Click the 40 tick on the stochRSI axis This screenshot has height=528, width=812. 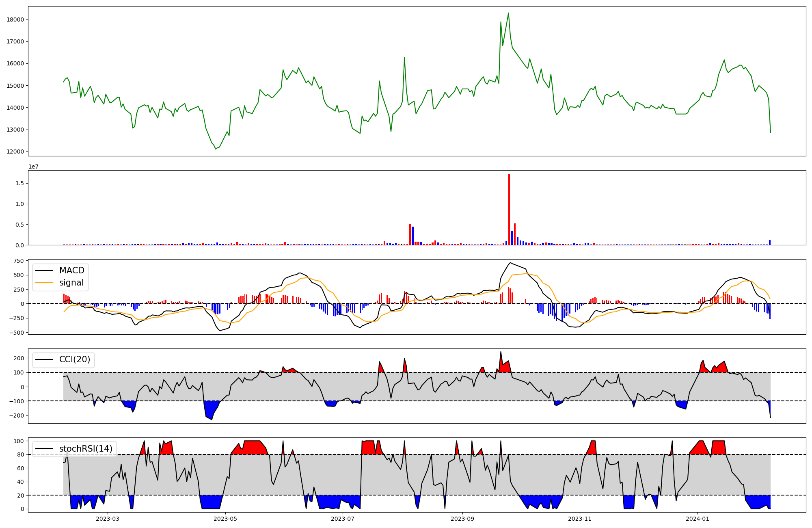click(20, 482)
